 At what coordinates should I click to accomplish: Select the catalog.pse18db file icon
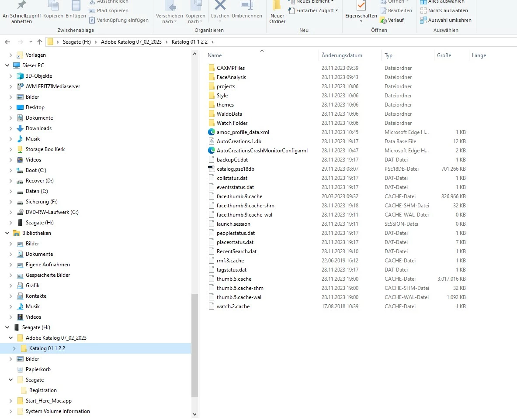[x=212, y=169]
